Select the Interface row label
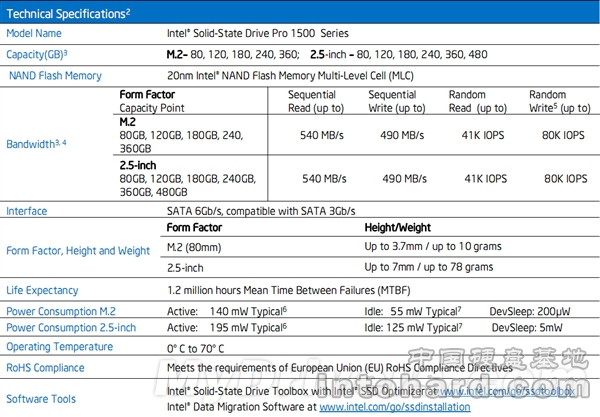Image resolution: width=600 pixels, height=417 pixels. pos(26,211)
